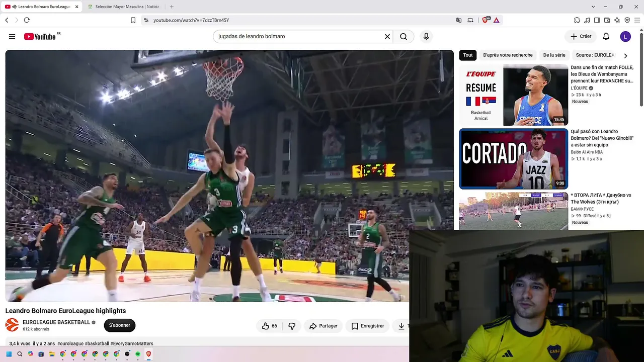Image resolution: width=644 pixels, height=362 pixels.
Task: Open the Leo AI sparkle icon
Action: [617, 20]
